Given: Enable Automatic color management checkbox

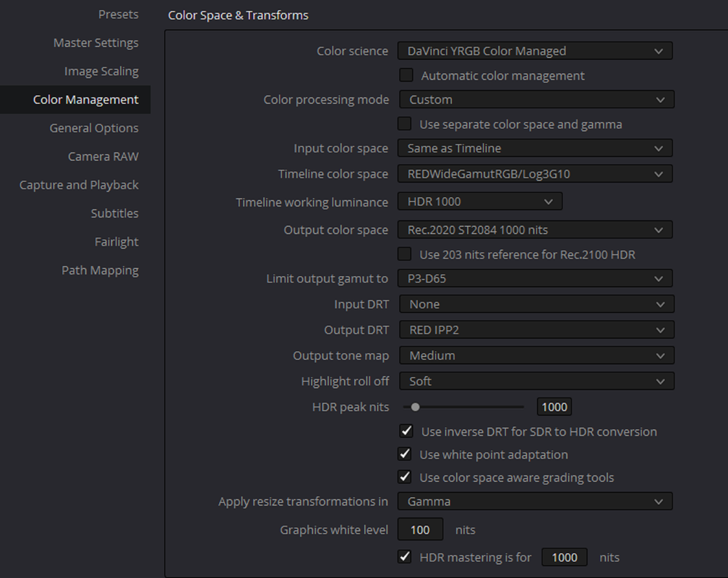Looking at the screenshot, I should [406, 74].
